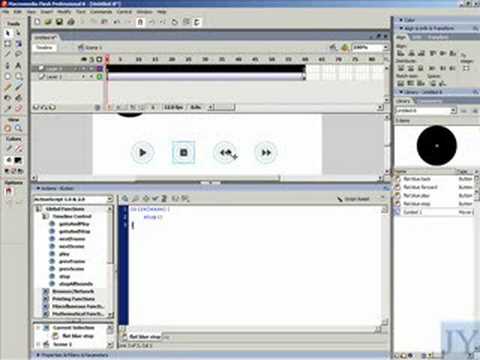
Task: Click the Insert Layer icon below timeline
Action: [x=36, y=107]
